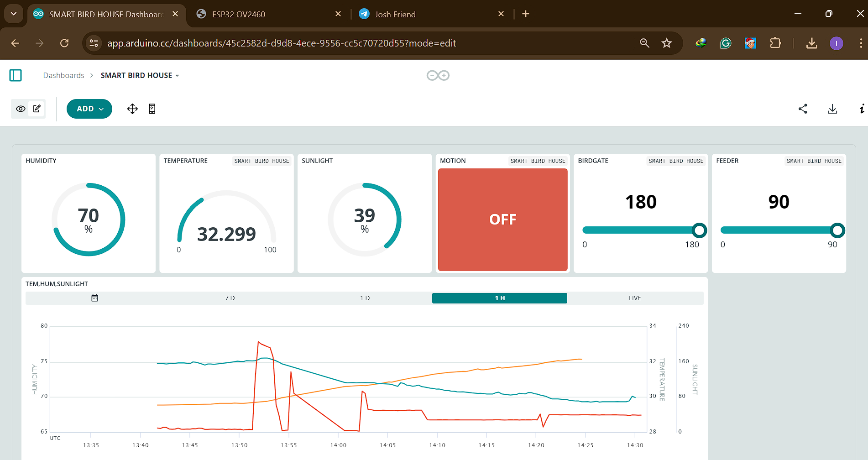Close the ESP32 OV2460 tab
The image size is (868, 460).
pyautogui.click(x=338, y=14)
